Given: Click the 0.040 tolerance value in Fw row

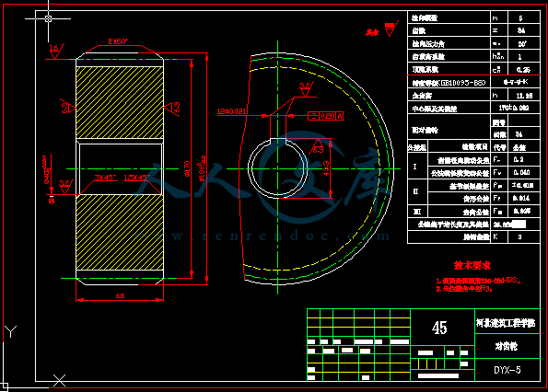Looking at the screenshot, I should point(521,172).
